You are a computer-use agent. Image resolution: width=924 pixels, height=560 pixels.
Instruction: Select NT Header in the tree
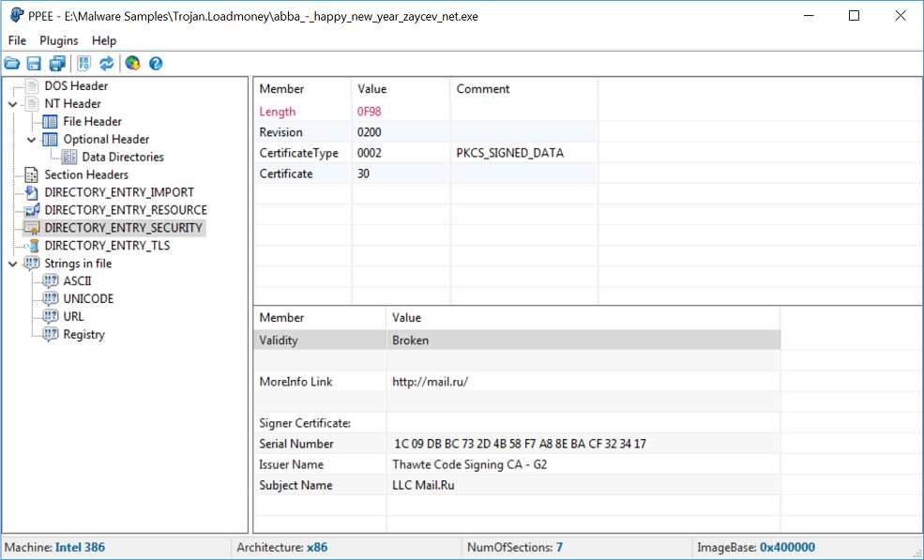coord(72,104)
